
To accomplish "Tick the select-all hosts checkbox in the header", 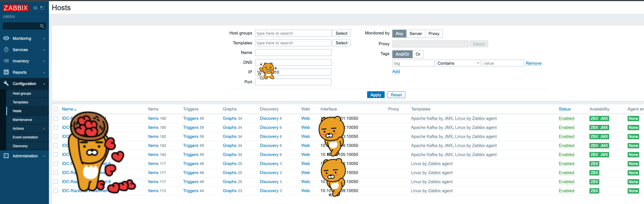I will tap(56, 109).
